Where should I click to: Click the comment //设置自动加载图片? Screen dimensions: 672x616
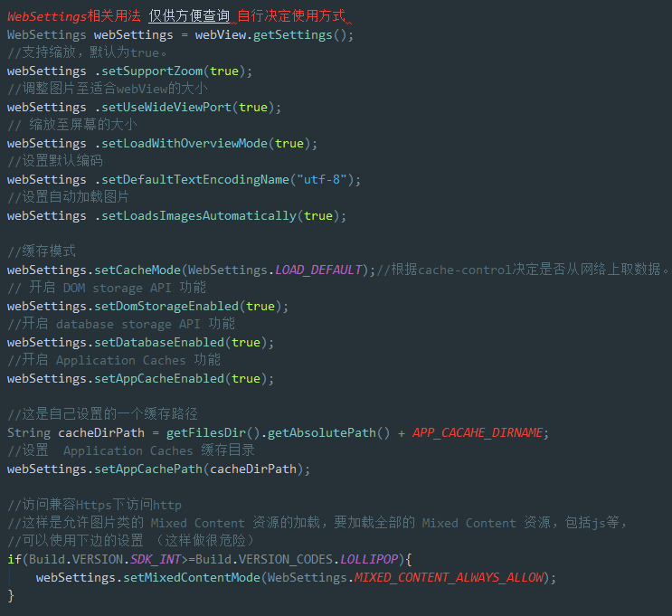pyautogui.click(x=68, y=197)
